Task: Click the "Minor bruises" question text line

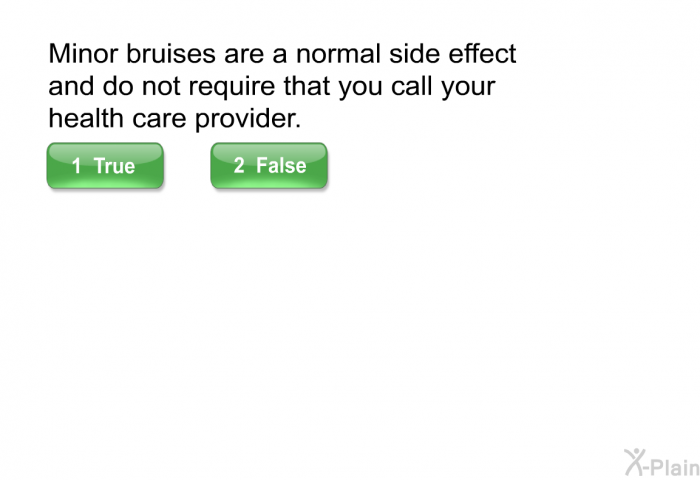Action: (282, 54)
